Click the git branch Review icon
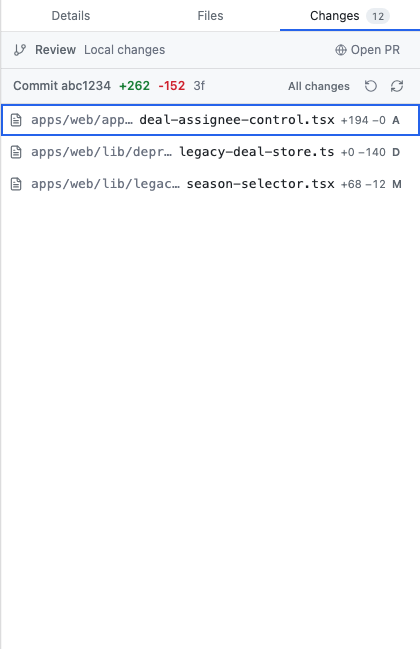Viewport: 420px width, 649px height. click(x=19, y=50)
